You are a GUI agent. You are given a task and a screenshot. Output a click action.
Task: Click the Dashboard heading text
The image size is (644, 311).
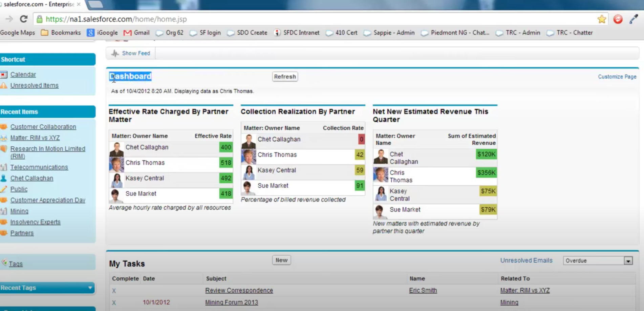130,76
